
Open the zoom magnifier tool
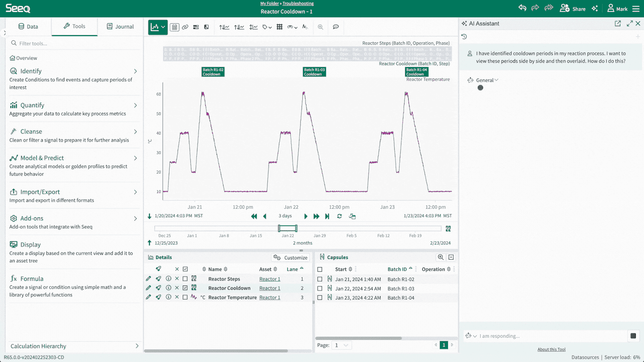coord(320,27)
